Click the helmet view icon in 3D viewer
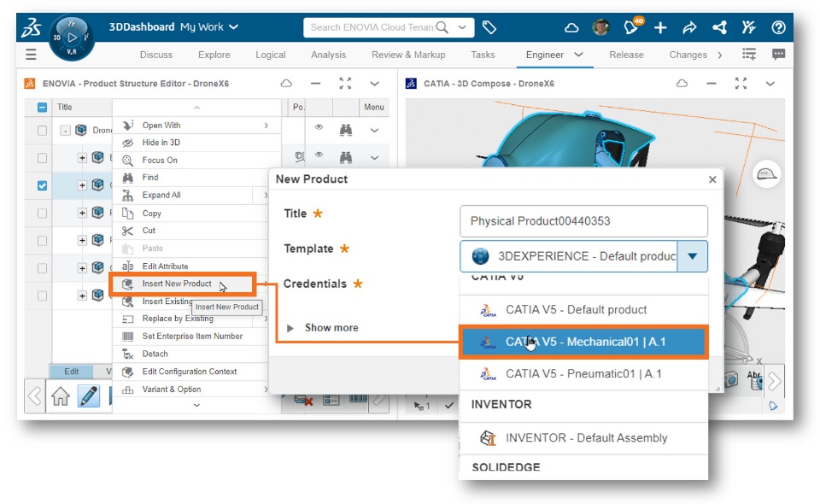Viewport: 820px width, 504px height. 766,174
